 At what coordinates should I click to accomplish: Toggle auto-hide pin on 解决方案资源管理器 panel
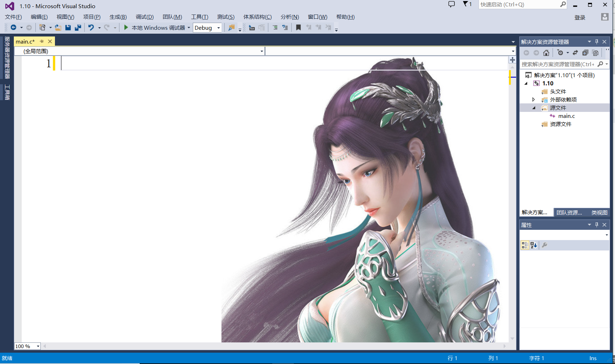597,42
